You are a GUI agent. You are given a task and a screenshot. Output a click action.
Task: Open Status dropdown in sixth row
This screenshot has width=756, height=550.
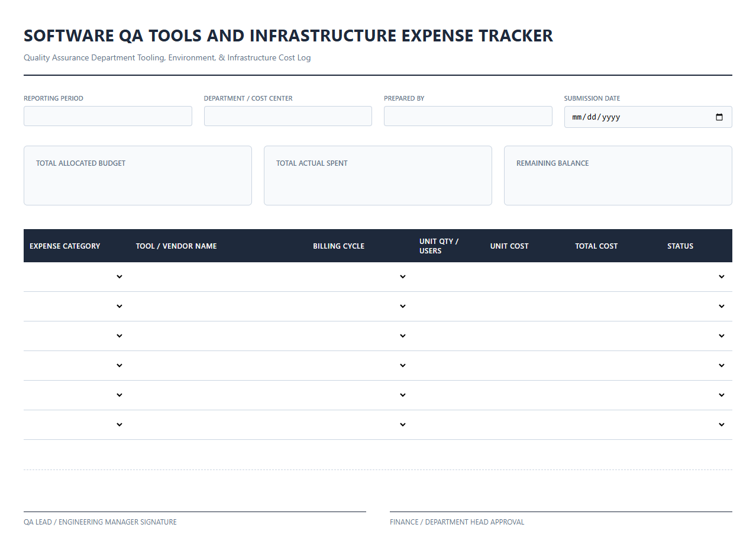(697, 424)
